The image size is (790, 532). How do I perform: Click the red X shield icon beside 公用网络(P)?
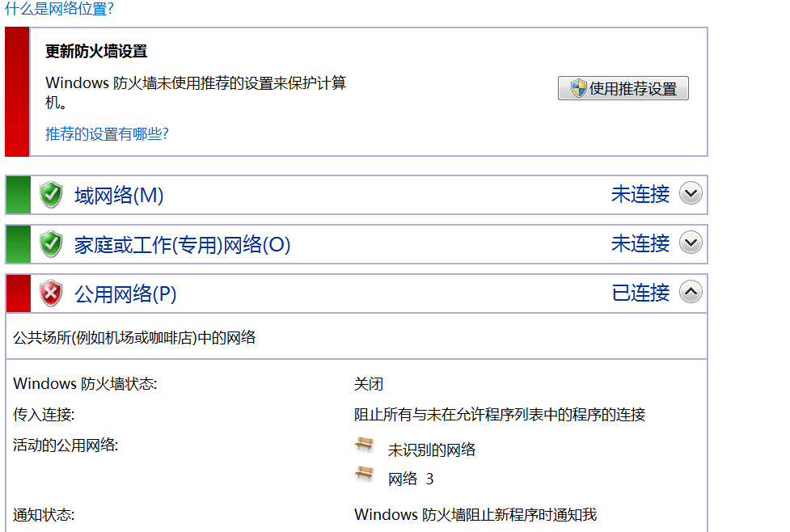(51, 293)
